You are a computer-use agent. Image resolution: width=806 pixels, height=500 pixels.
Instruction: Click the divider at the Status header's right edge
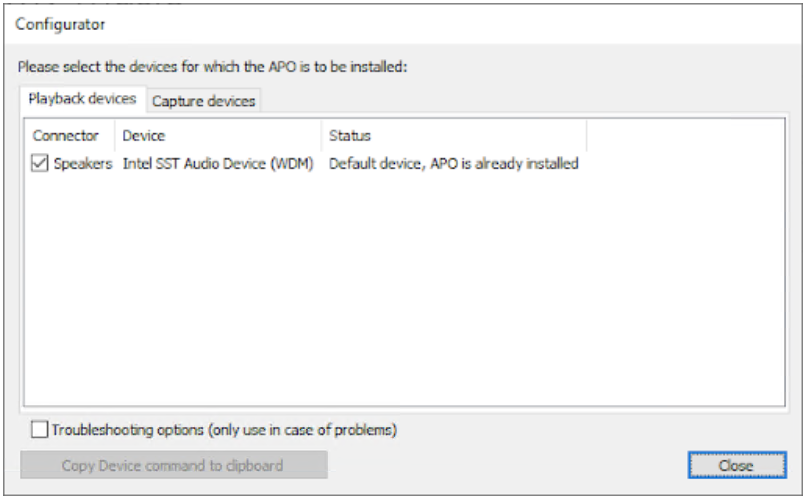(x=586, y=135)
